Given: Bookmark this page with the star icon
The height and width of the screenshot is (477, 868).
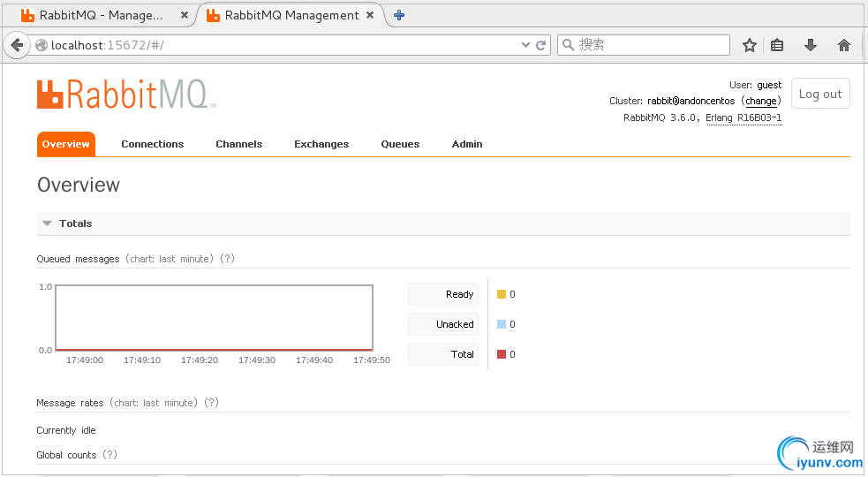Looking at the screenshot, I should click(750, 45).
